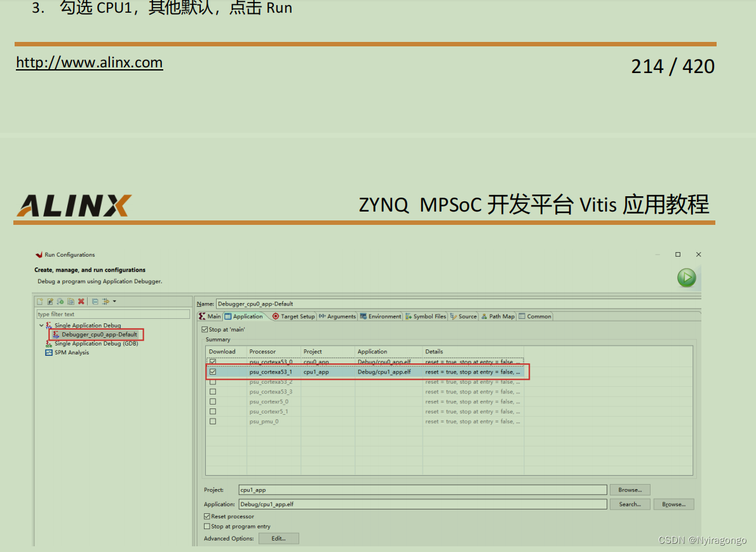Click the Duplicate launch configuration icon
756x552 pixels.
pos(71,301)
